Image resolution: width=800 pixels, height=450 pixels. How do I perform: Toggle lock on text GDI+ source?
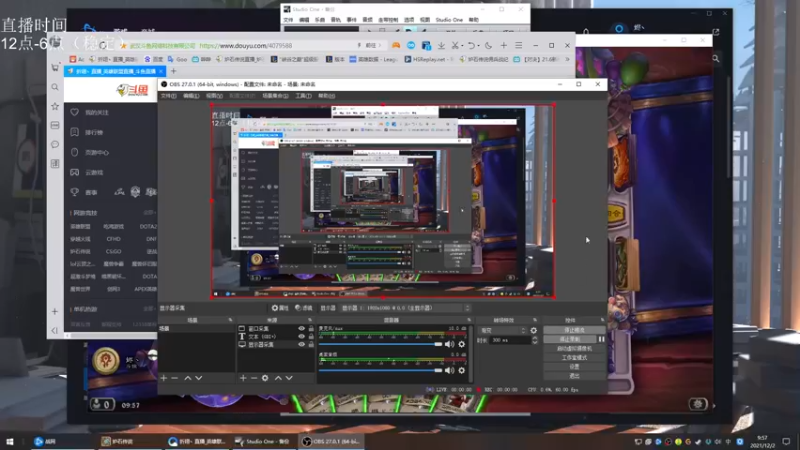(x=311, y=337)
